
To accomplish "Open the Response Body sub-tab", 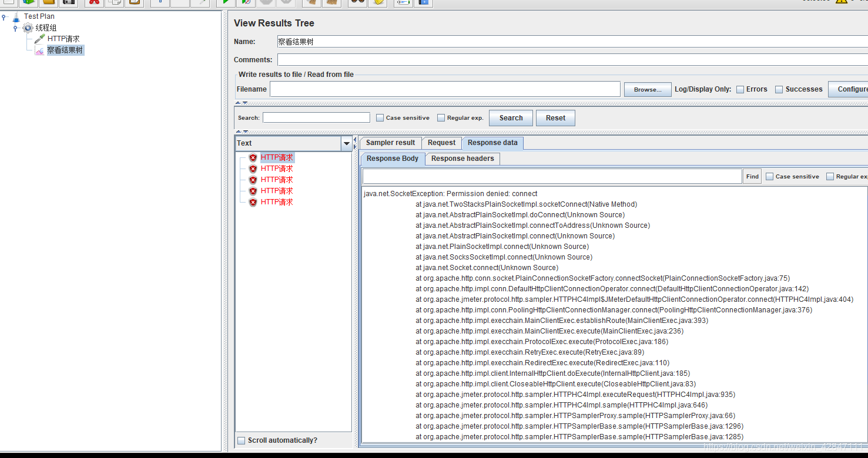I will coord(393,159).
